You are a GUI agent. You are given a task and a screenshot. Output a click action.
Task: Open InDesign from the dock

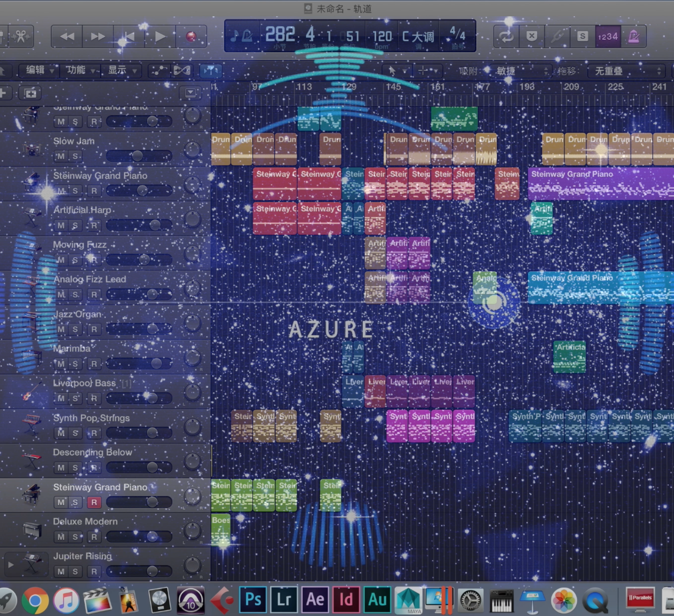click(x=346, y=599)
